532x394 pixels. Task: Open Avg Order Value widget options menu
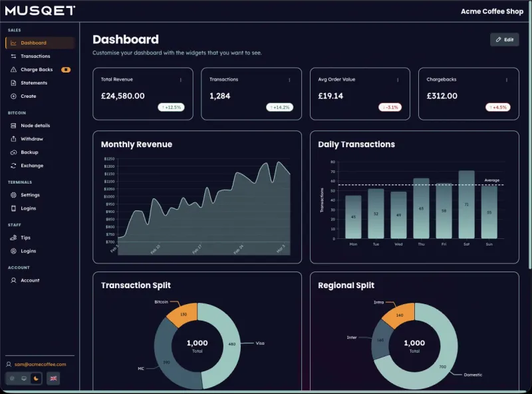[x=398, y=80]
